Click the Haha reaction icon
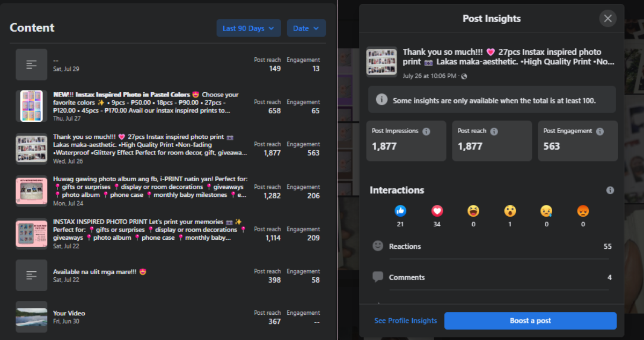Image resolution: width=644 pixels, height=340 pixels. (x=473, y=211)
